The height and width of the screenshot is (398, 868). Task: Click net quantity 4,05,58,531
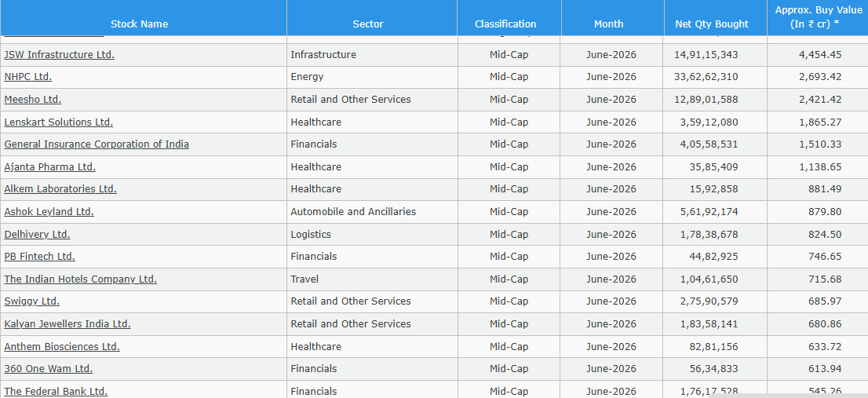pos(709,144)
